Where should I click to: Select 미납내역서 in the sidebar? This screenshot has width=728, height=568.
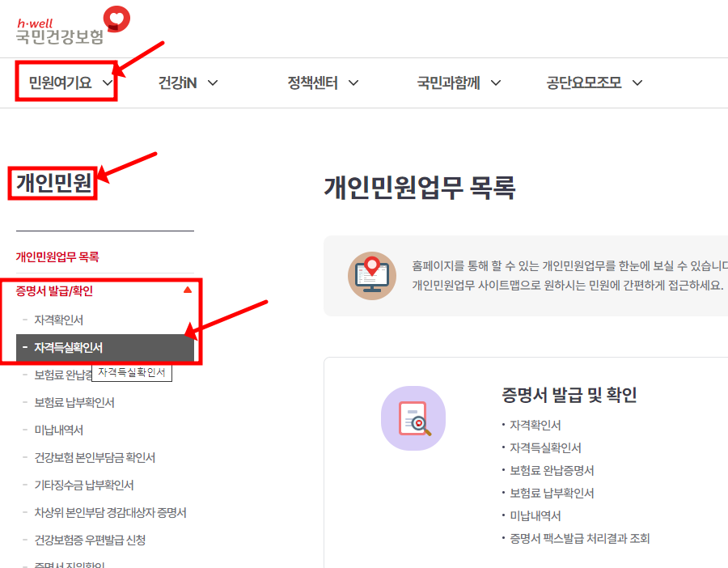[58, 430]
